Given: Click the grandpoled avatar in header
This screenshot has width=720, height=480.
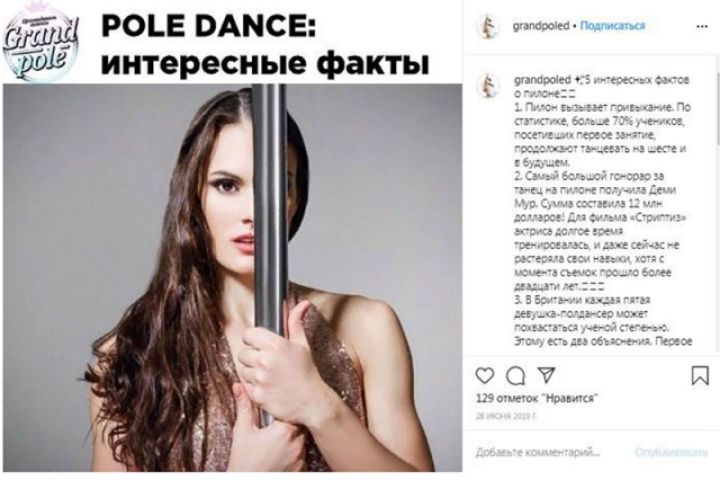Looking at the screenshot, I should [x=489, y=27].
